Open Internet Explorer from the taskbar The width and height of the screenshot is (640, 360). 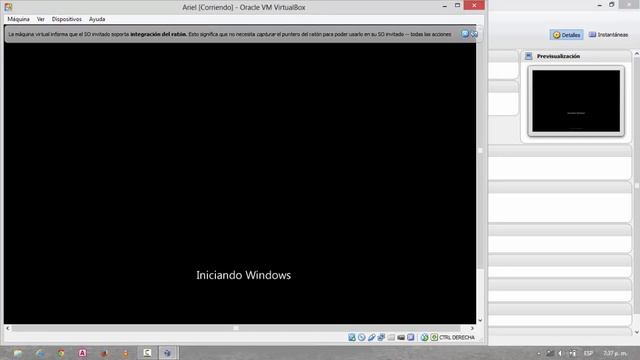(40, 353)
